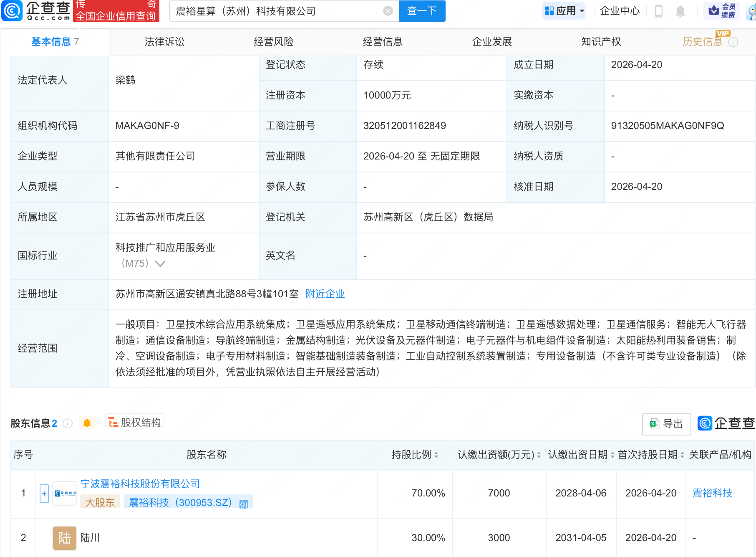The image size is (756, 557).
Task: Click the 陆川 shareholder avatar
Action: (65, 538)
